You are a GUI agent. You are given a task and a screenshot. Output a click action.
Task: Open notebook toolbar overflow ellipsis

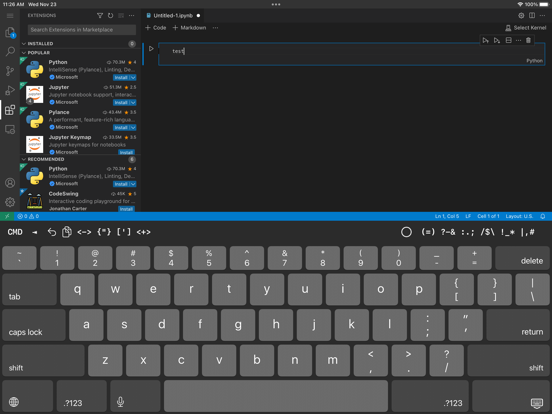click(215, 28)
